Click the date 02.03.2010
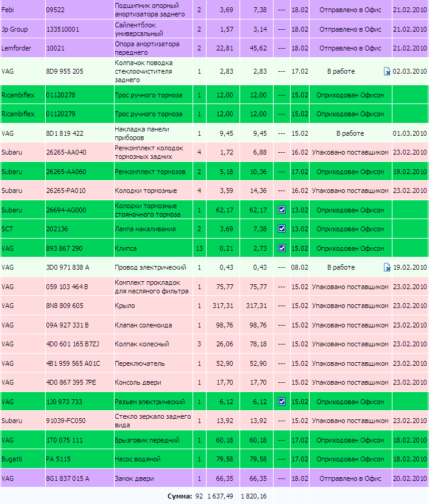 (x=409, y=71)
